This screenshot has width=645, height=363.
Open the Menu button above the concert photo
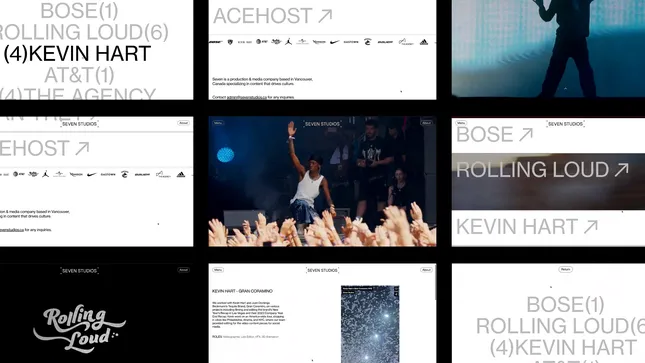(218, 123)
